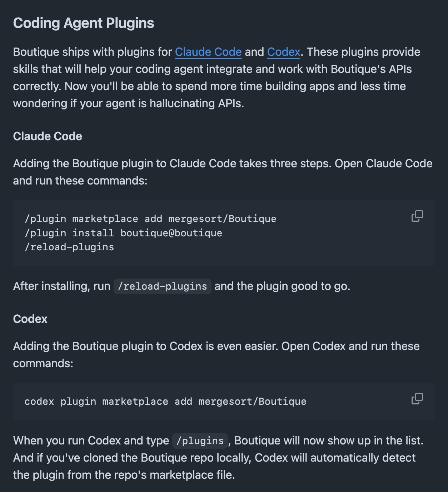Viewport: 448px width, 492px height.
Task: Click the /plugin install boutique@boutique line
Action: pyautogui.click(x=123, y=233)
